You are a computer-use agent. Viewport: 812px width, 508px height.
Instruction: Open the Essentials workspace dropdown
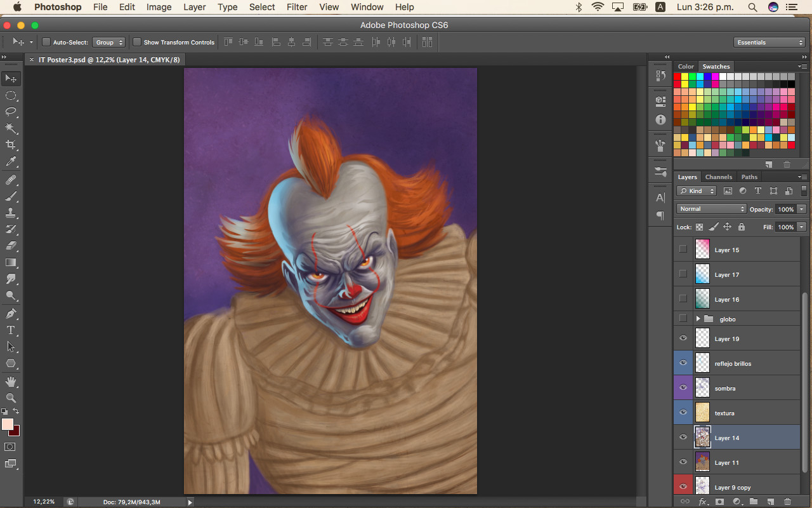769,43
